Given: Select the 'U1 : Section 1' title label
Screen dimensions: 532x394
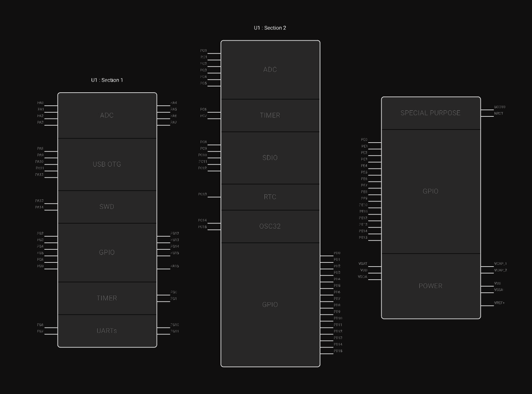Looking at the screenshot, I should (107, 80).
